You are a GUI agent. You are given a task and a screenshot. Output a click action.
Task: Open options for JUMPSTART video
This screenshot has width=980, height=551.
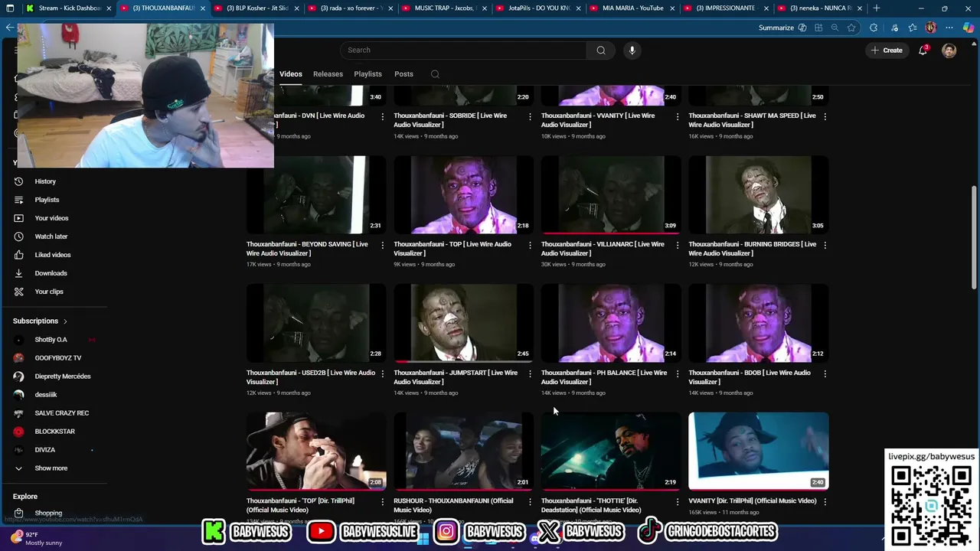click(x=530, y=373)
